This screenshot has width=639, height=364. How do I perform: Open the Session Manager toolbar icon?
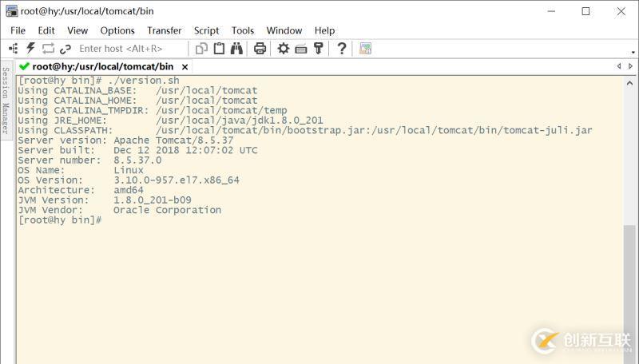click(13, 49)
